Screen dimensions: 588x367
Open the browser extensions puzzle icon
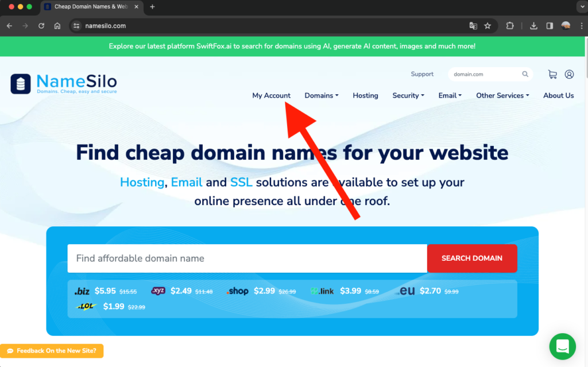pyautogui.click(x=510, y=26)
